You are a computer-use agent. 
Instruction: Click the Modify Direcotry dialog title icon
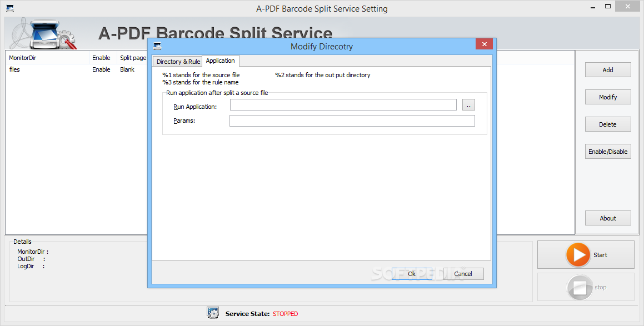click(x=157, y=46)
